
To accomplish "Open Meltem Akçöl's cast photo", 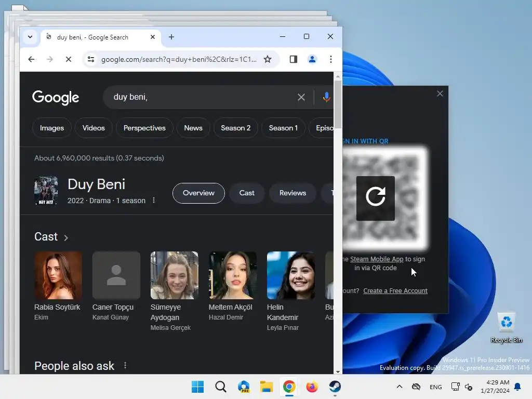I will [233, 275].
